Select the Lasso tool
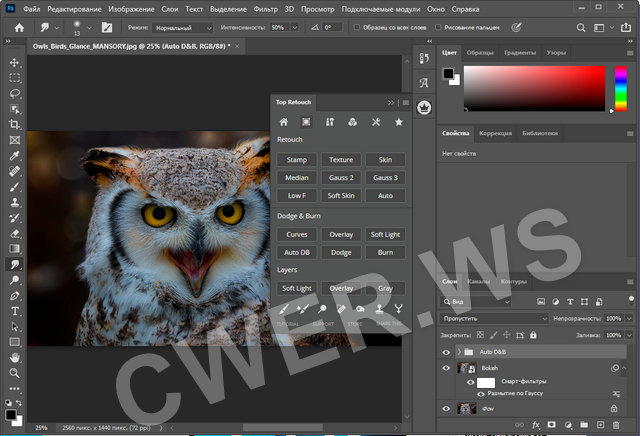Viewport: 640px width, 436px height. coord(15,93)
